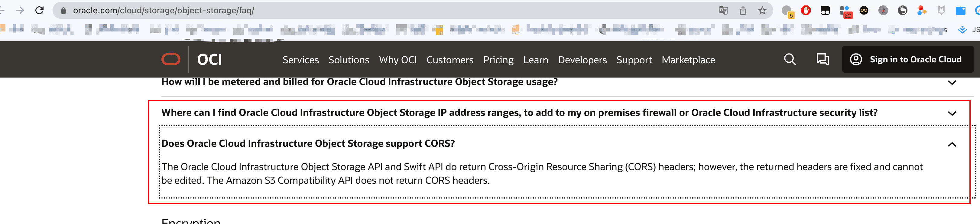
Task: Collapse the CORS support answer chevron
Action: click(952, 144)
